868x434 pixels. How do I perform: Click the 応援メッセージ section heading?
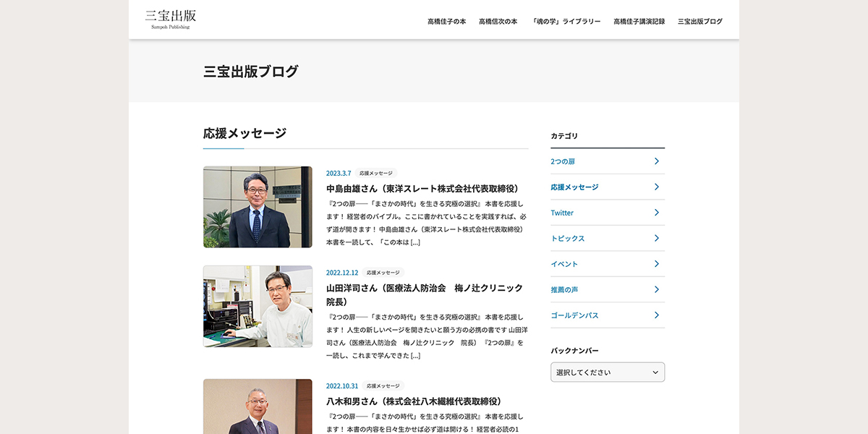pyautogui.click(x=244, y=133)
